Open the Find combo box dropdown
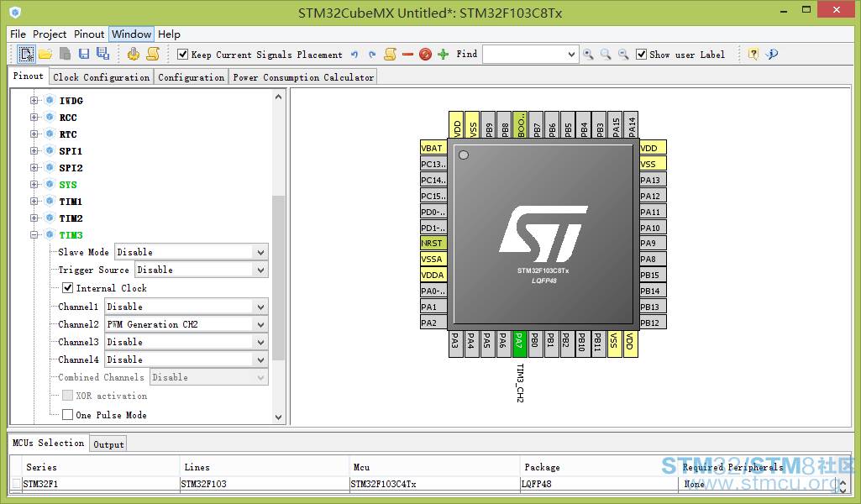 [571, 55]
